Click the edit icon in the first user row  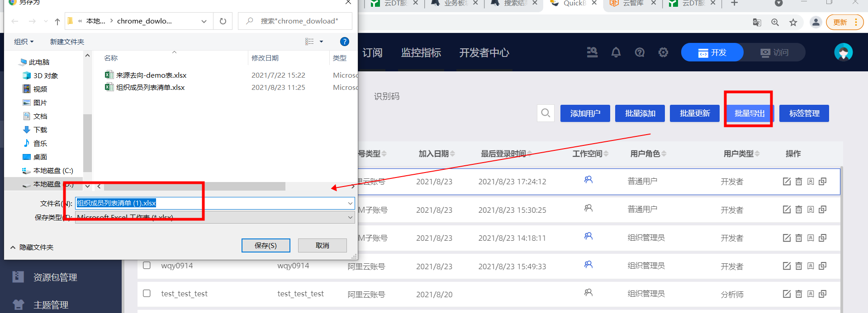787,181
